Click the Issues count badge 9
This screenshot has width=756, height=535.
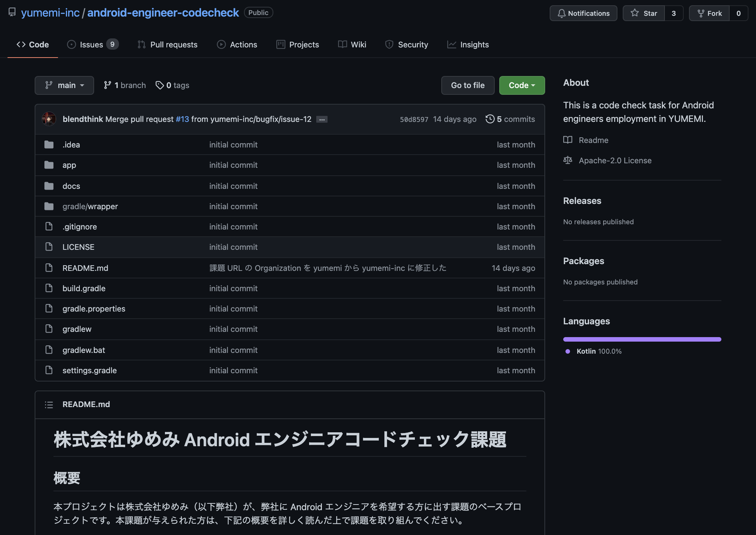click(x=112, y=44)
